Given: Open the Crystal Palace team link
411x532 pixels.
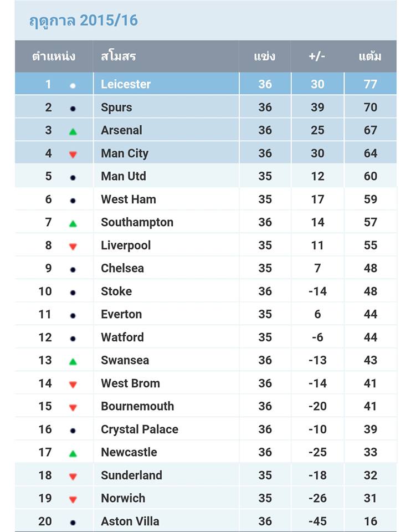Looking at the screenshot, I should 140,429.
